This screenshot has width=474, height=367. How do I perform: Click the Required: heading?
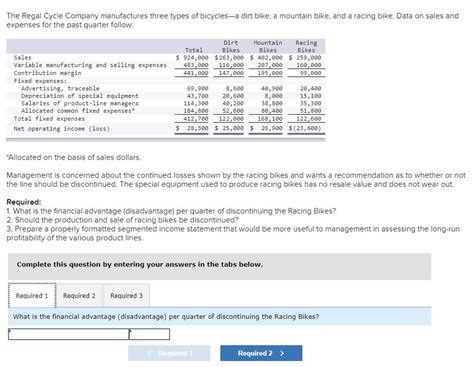click(24, 202)
